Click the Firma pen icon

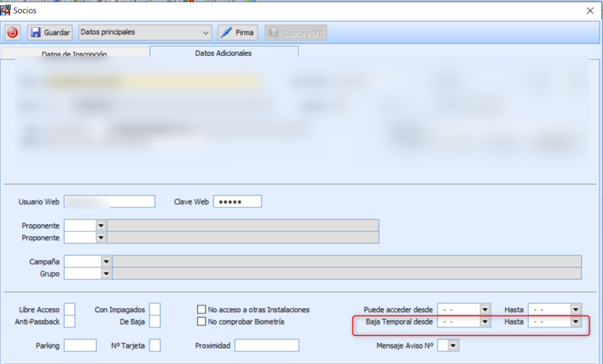point(226,33)
